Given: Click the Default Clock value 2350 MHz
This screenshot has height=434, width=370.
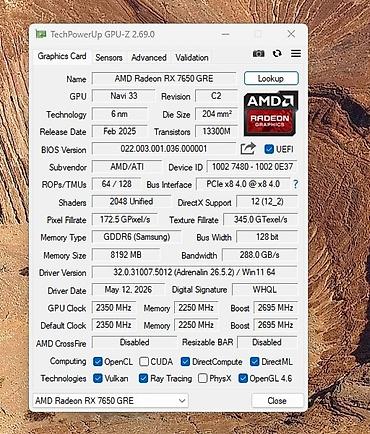Looking at the screenshot, I should 114,325.
